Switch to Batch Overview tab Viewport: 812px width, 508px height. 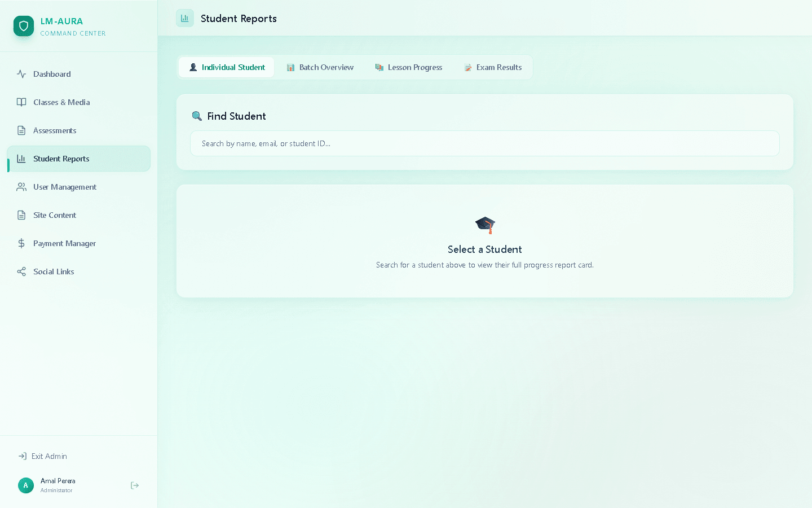coord(320,67)
